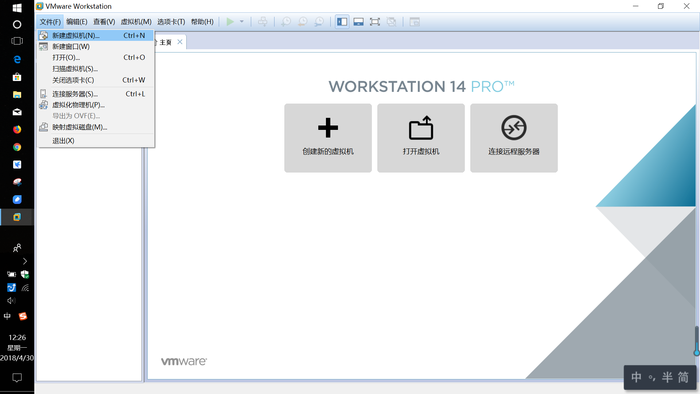
Task: Open the snapshot manager toolbar icon
Action: pyautogui.click(x=319, y=21)
